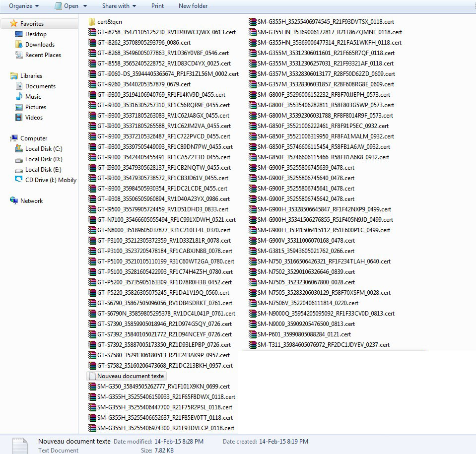Select SM-G850F_35521006222461 cert file
476x454 pixels.
(319, 126)
